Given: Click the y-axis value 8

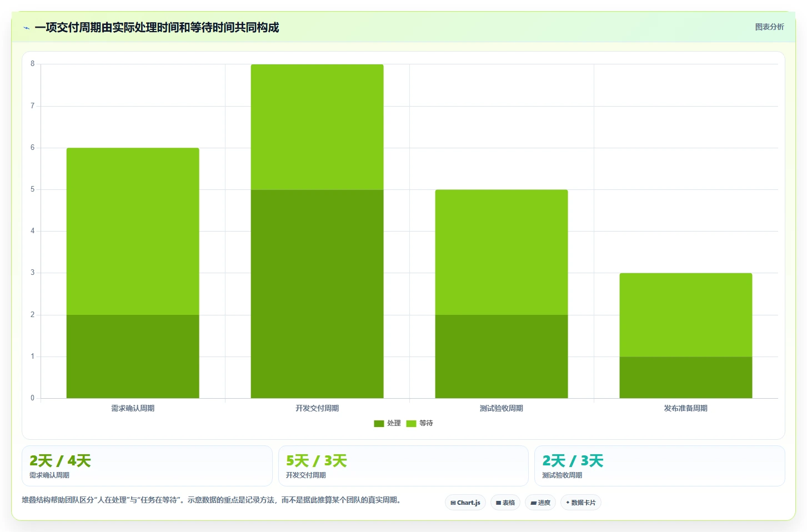Looking at the screenshot, I should pos(32,64).
